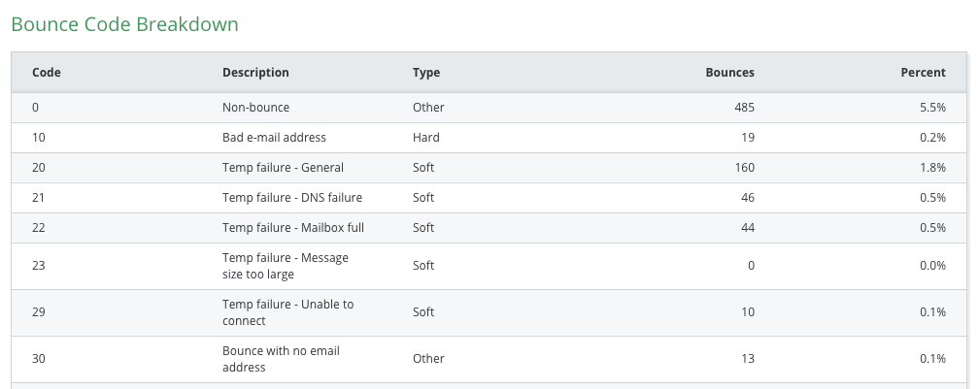Sort by the Description column header
980x389 pixels.
pos(255,73)
